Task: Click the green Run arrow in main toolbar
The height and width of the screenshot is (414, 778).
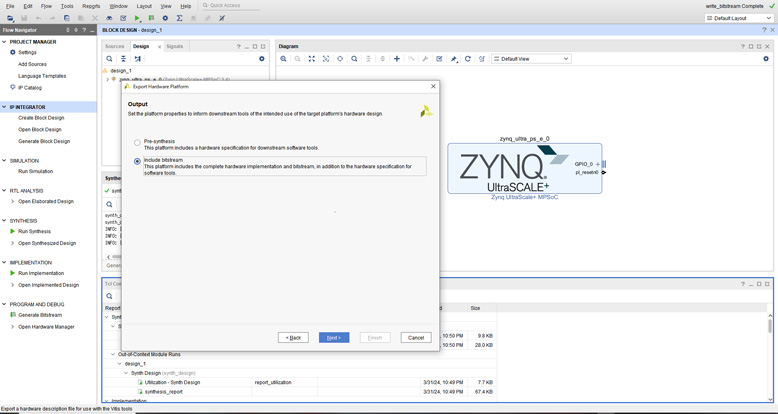Action: 137,18
